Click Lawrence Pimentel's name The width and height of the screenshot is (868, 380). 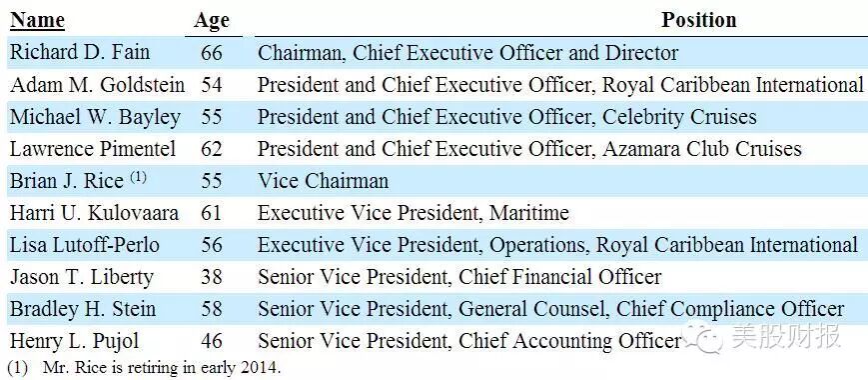(x=93, y=148)
